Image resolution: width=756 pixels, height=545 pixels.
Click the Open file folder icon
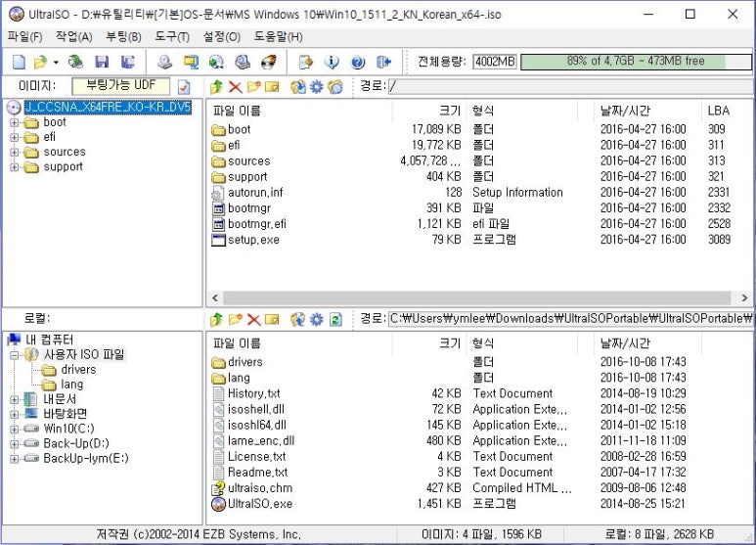[x=40, y=62]
